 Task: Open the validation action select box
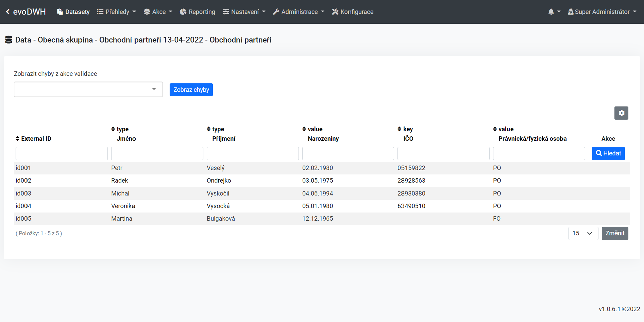click(x=88, y=89)
